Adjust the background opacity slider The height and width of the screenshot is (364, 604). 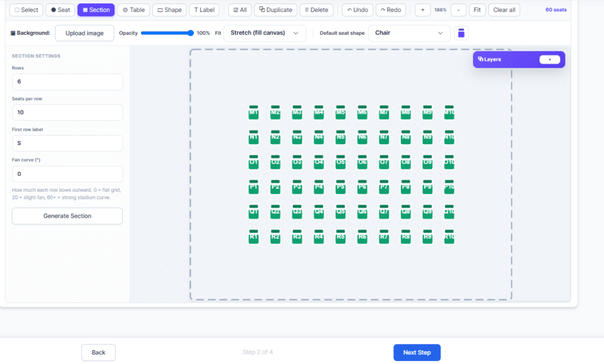pyautogui.click(x=167, y=33)
